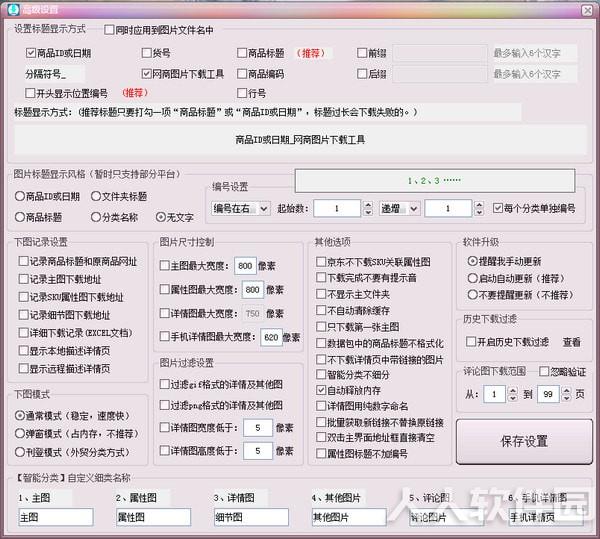Click the 起始数 number field
This screenshot has height=539, width=600.
337,209
